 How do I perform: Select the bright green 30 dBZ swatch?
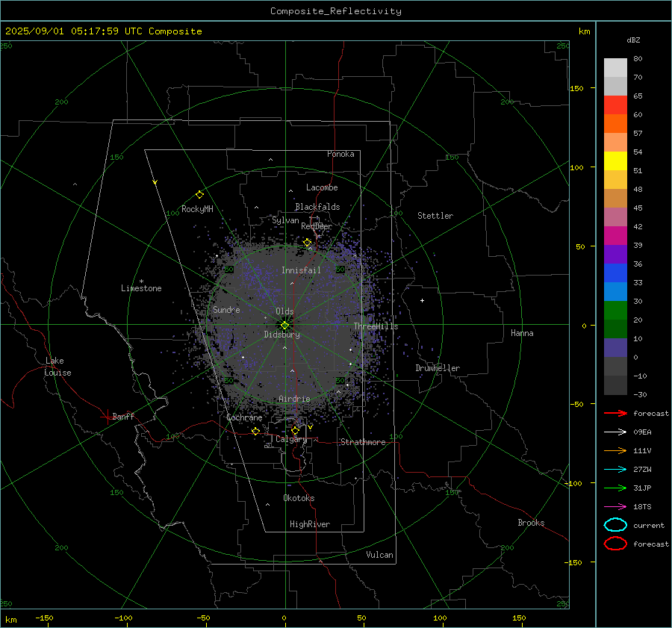615,311
